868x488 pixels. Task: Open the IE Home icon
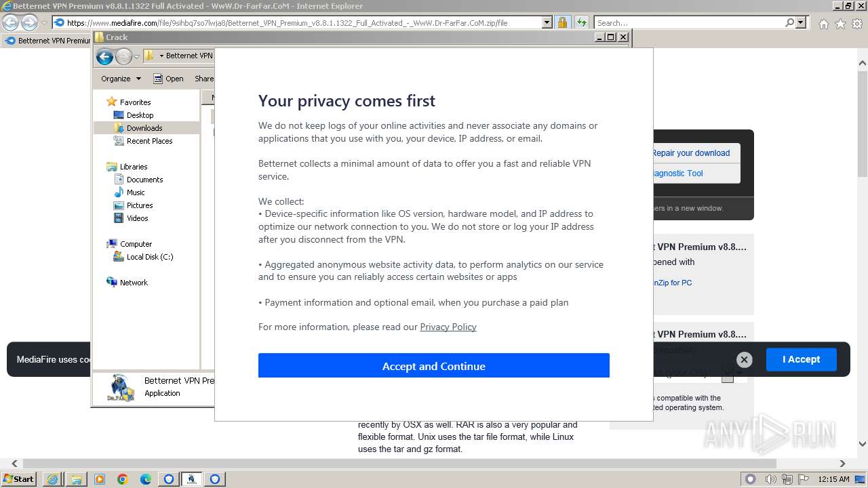click(x=823, y=24)
